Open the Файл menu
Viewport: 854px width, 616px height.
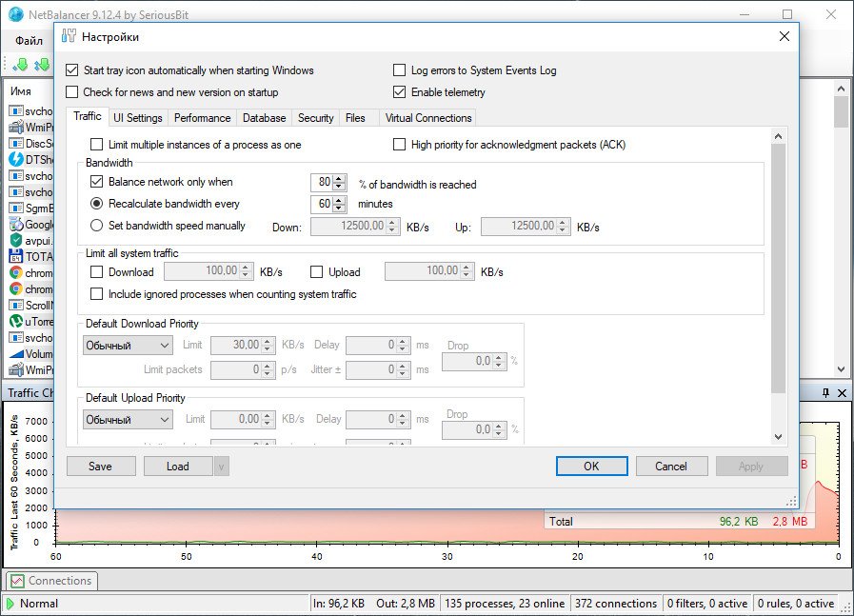(x=29, y=41)
